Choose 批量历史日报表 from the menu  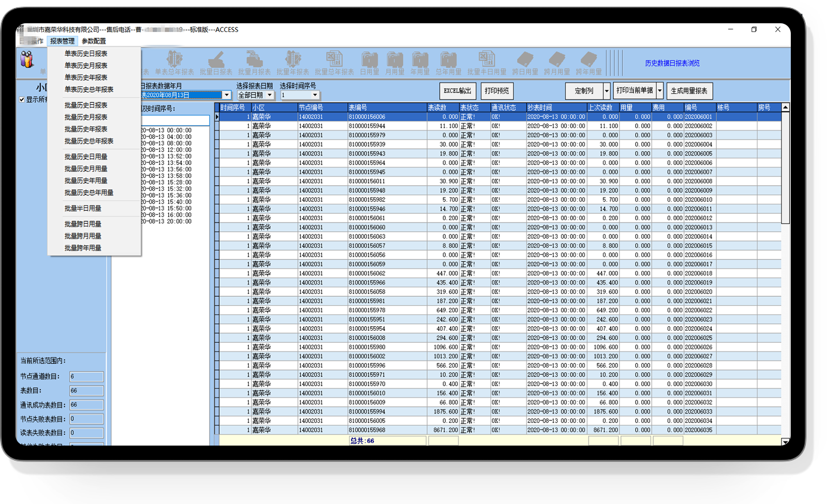86,105
